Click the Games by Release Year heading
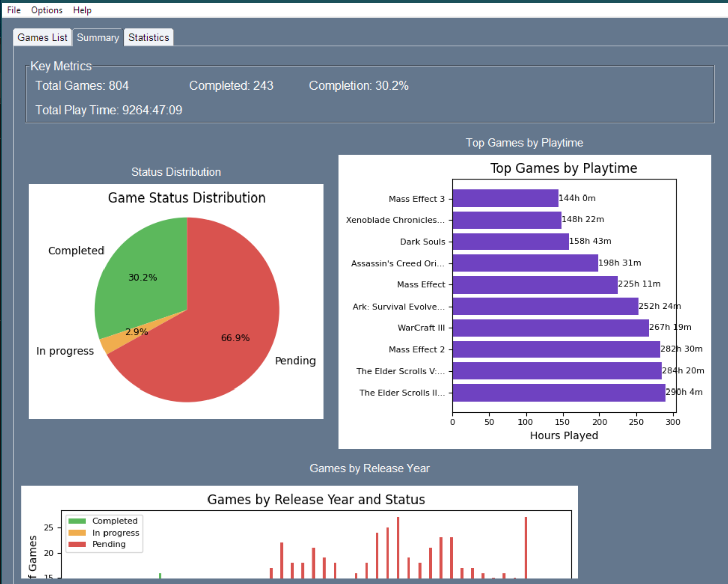 click(x=370, y=468)
